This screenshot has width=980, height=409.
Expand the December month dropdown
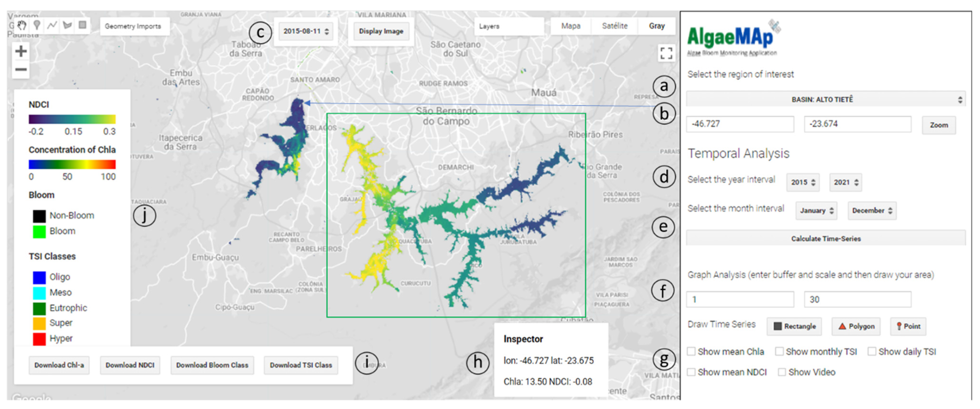click(871, 211)
